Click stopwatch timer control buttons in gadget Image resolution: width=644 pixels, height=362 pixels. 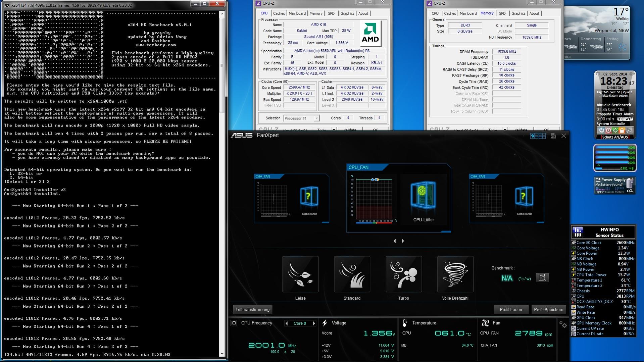pos(625,119)
